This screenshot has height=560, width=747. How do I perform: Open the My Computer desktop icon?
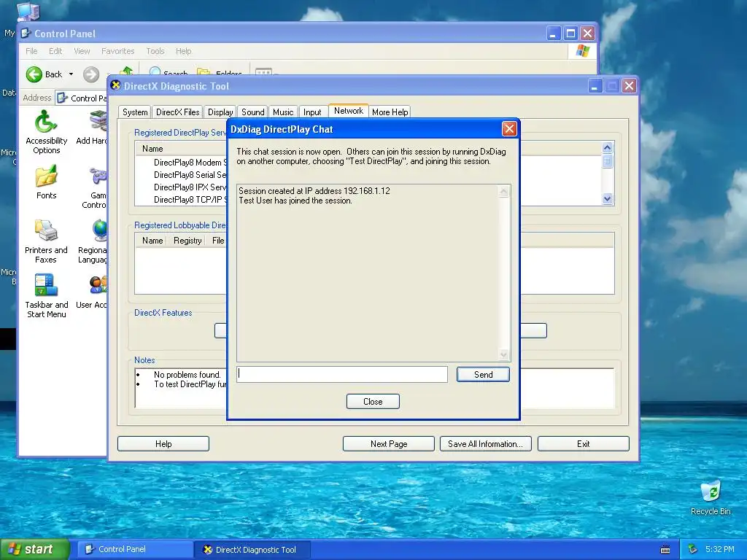point(28,12)
